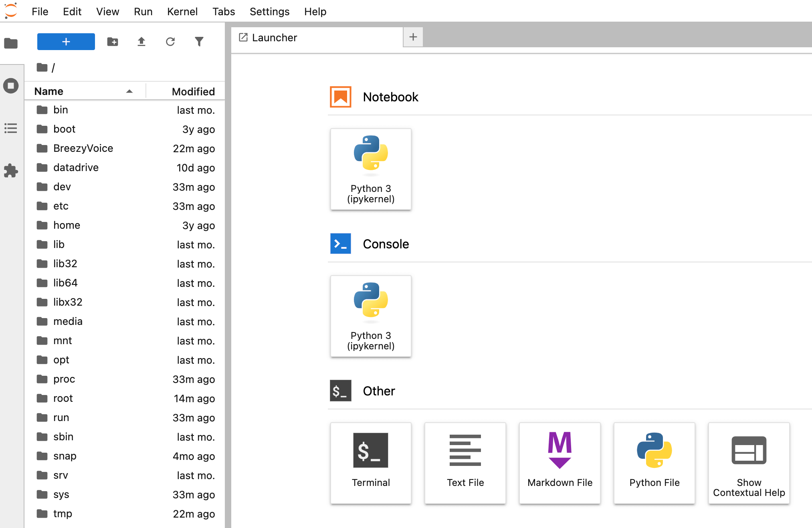Select the srv folder
This screenshot has height=528, width=812.
[x=125, y=475]
